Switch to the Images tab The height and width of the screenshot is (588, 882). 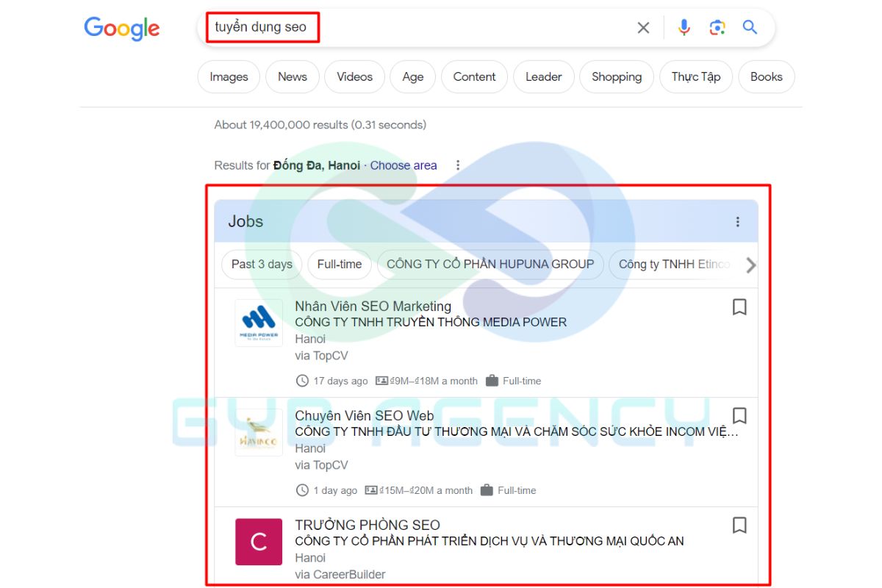229,76
